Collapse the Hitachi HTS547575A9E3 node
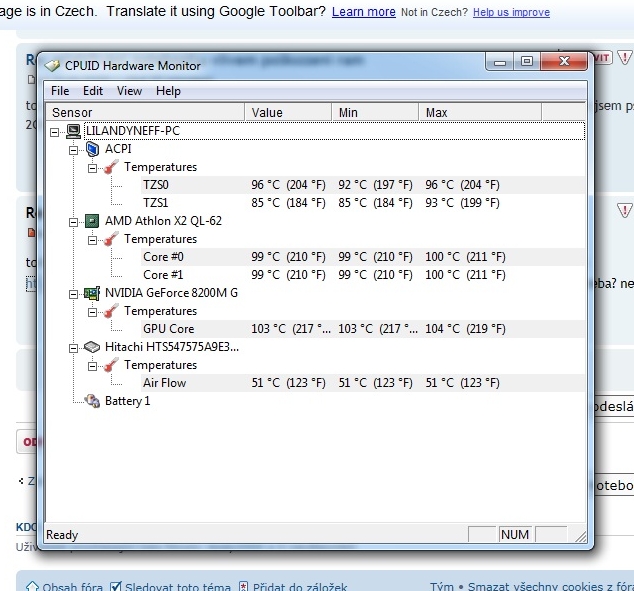The height and width of the screenshot is (591, 634). pyautogui.click(x=74, y=348)
